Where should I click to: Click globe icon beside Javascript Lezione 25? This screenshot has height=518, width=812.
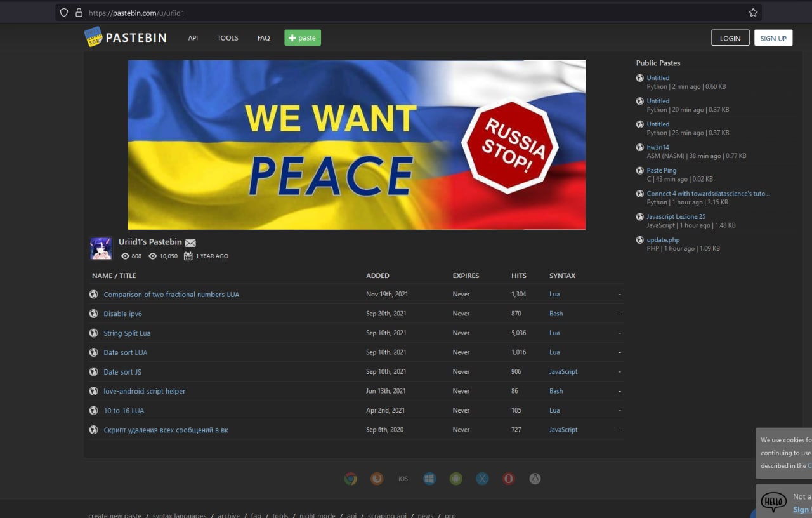(x=640, y=216)
